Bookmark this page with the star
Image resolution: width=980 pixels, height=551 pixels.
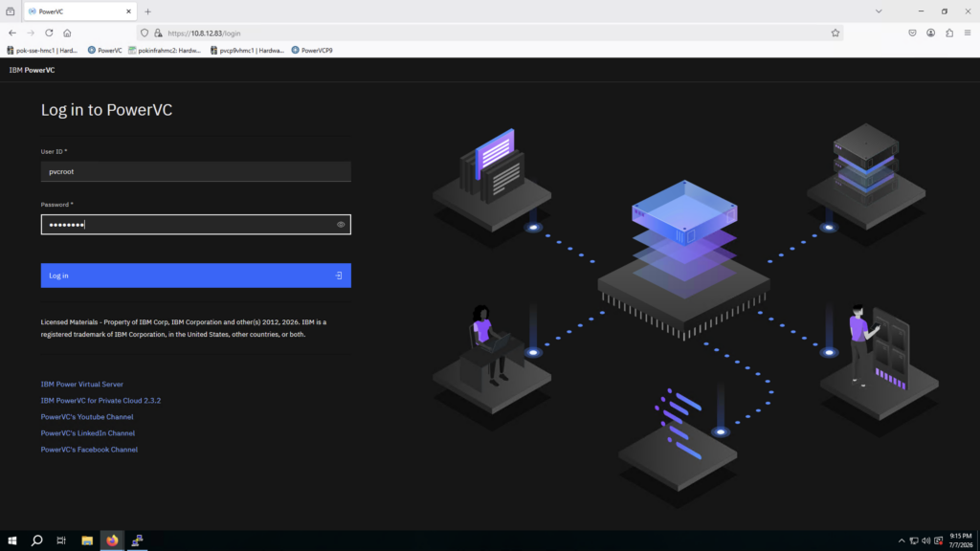tap(835, 33)
